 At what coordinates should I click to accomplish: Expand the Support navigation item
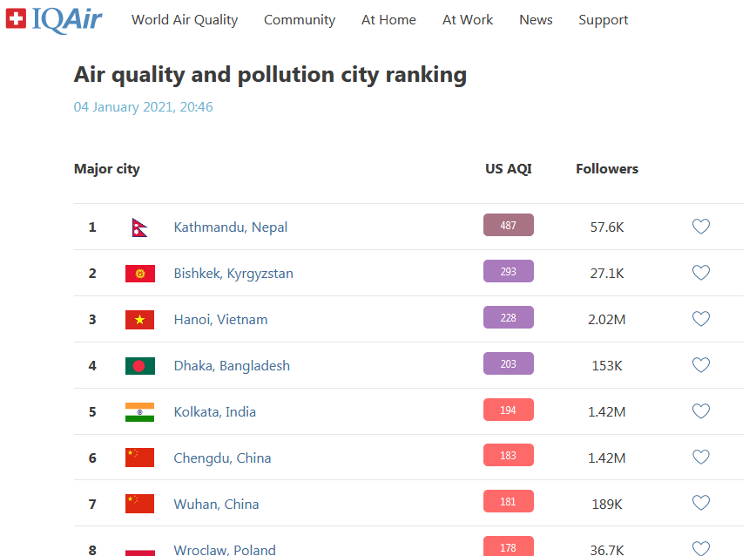point(603,20)
